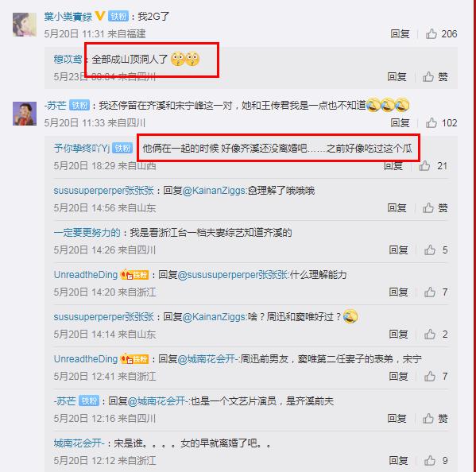Open user 一定要更努力的 profile link
The height and width of the screenshot is (472, 476).
click(87, 233)
